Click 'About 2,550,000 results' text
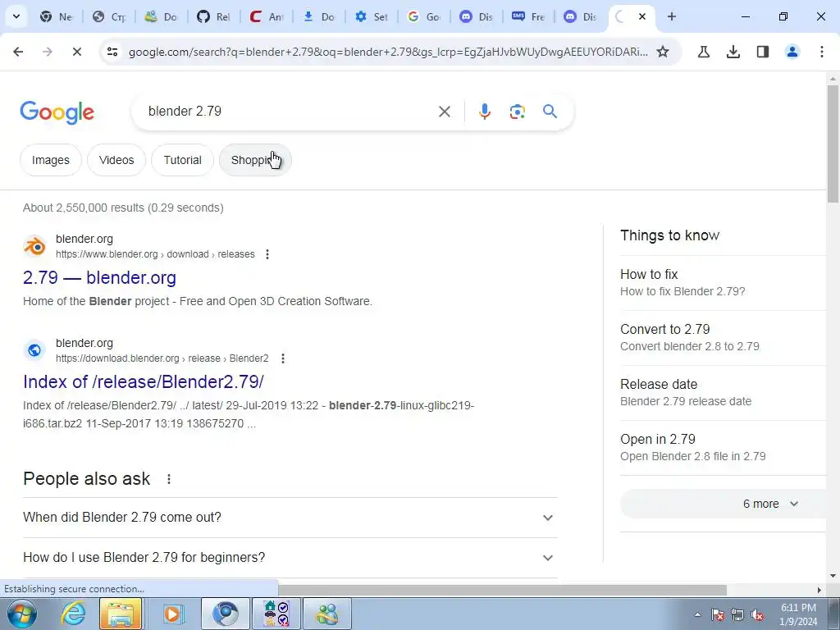840x630 pixels. pyautogui.click(x=123, y=208)
